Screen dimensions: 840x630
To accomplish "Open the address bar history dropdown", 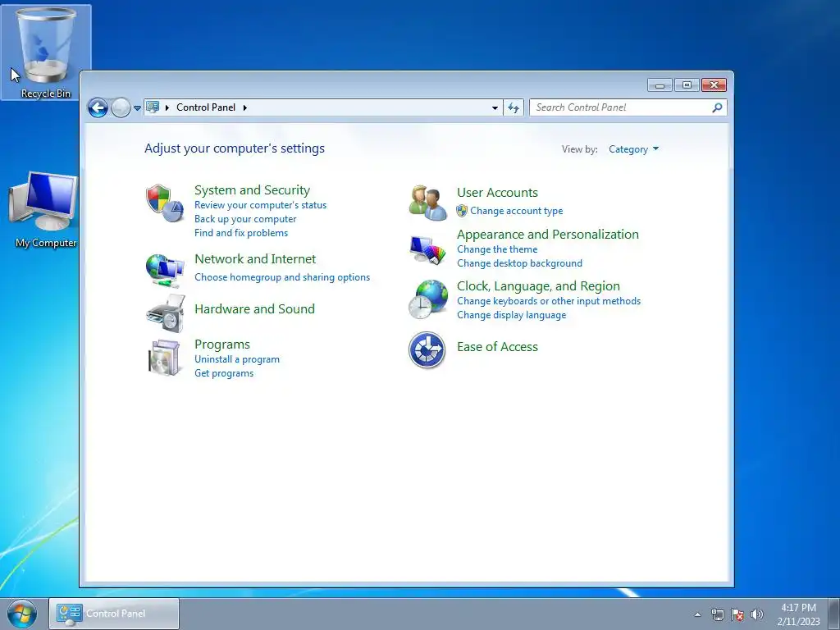I will click(x=495, y=107).
